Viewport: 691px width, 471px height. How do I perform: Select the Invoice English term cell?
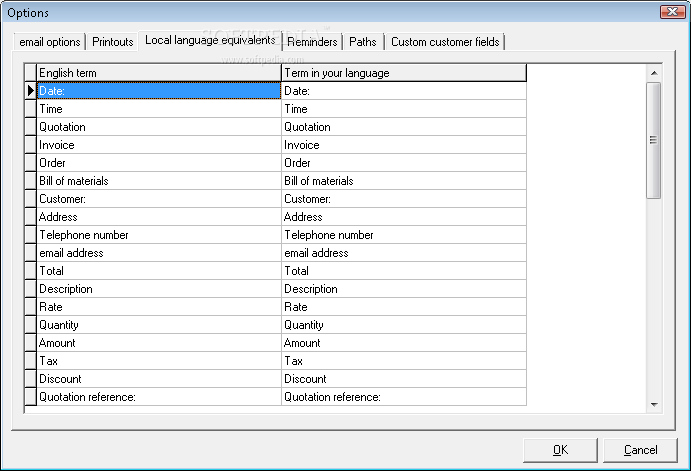tap(159, 145)
